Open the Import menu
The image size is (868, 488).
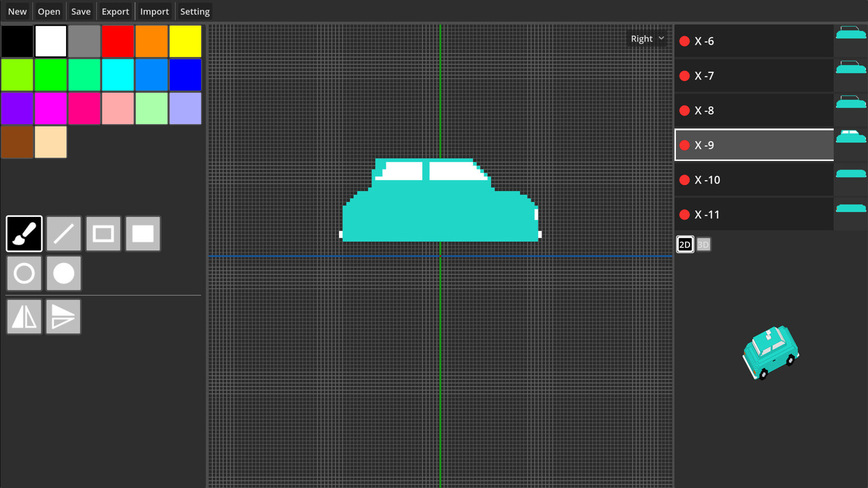155,11
